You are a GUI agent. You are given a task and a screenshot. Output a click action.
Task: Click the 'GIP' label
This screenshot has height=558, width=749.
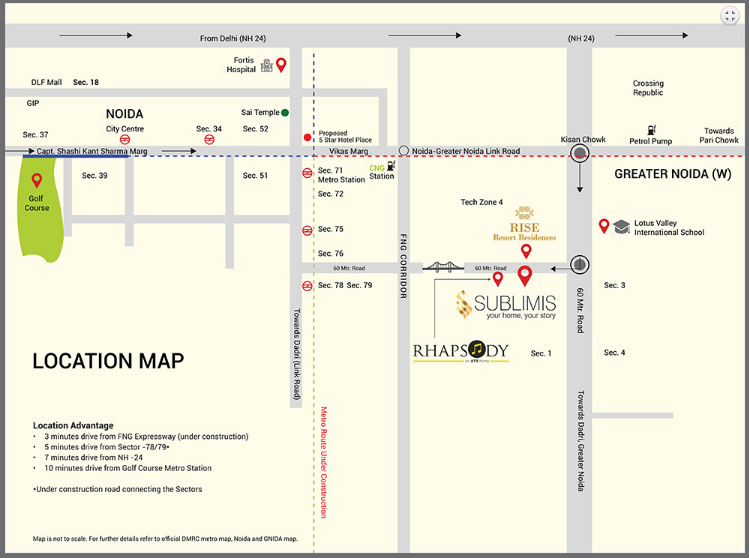[x=33, y=103]
